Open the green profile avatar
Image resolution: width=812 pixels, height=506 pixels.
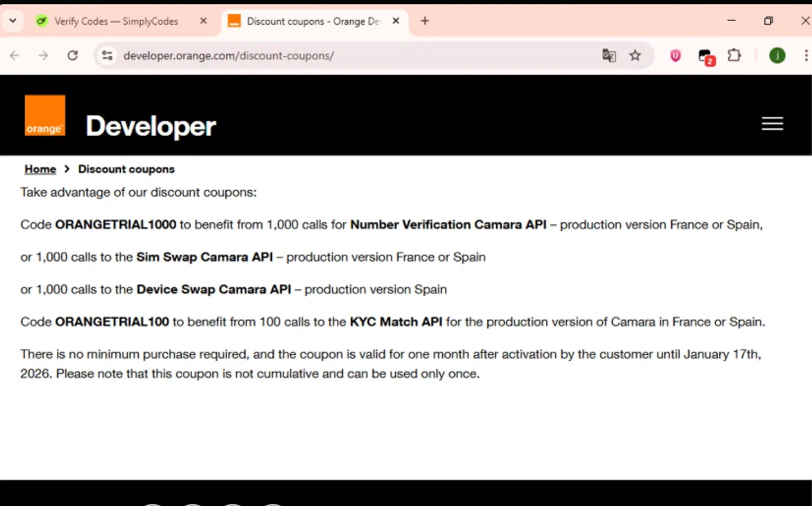777,55
